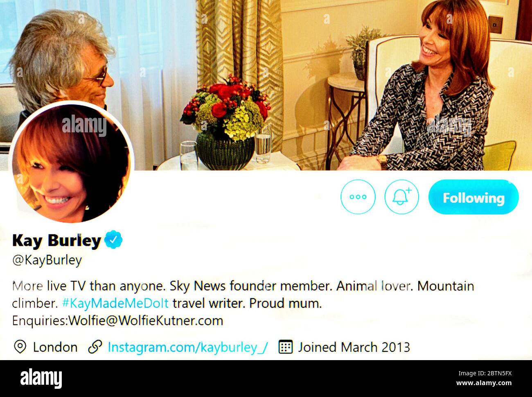Click the link chain icon
This screenshot has height=397, width=532.
click(x=95, y=347)
